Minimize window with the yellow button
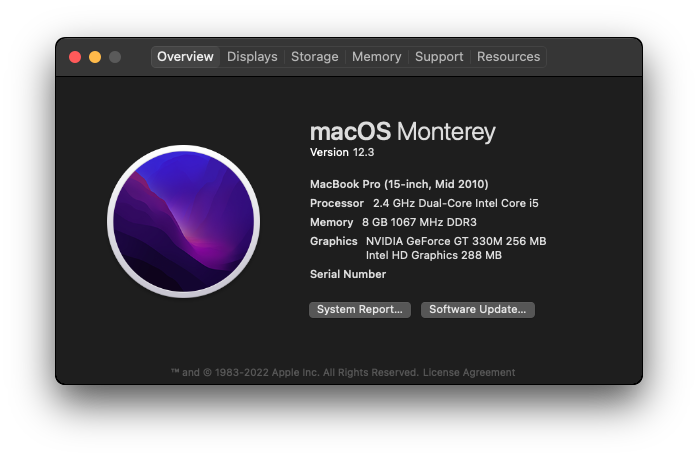698x458 pixels. (95, 57)
